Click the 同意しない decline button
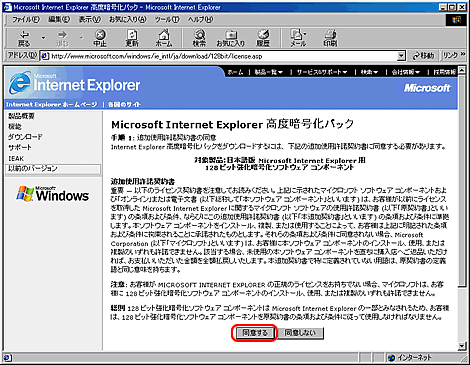The image size is (470, 365). pyautogui.click(x=300, y=333)
